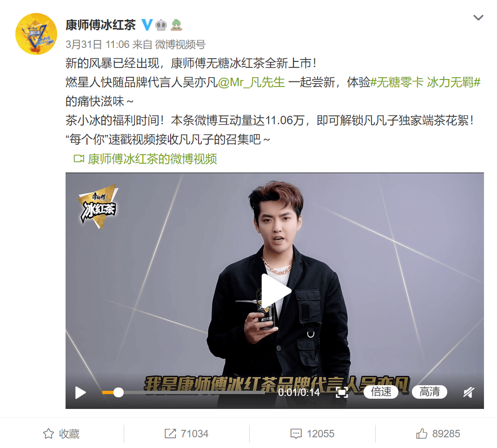Click the blue V verified badge
The width and height of the screenshot is (497, 448).
coord(147,25)
